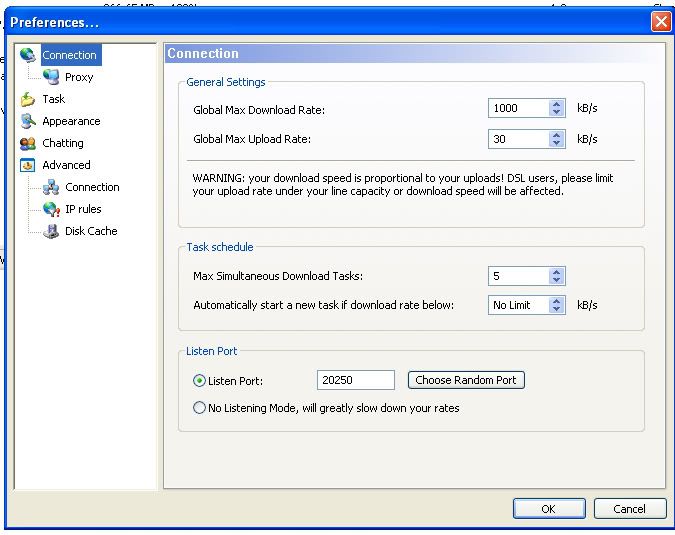Select the Appearance label in preferences tree
This screenshot has height=535, width=675.
pyautogui.click(x=71, y=121)
